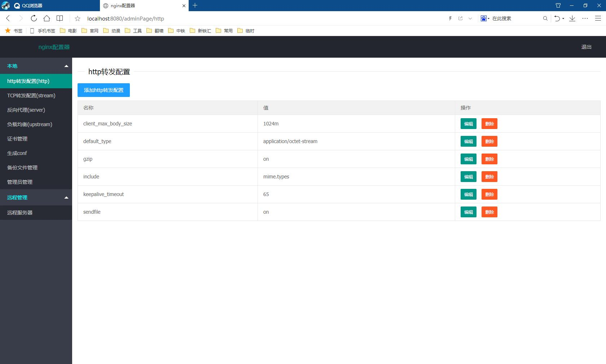Click the lightning speed-mode icon
Image resolution: width=606 pixels, height=364 pixels.
coord(450,18)
